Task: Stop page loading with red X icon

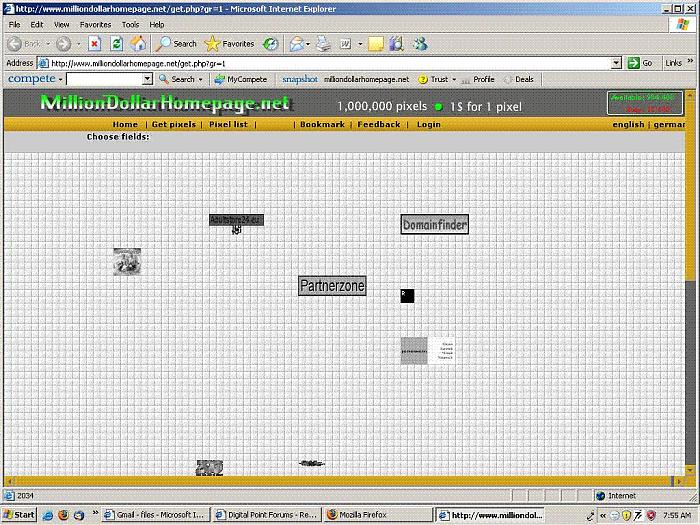Action: click(94, 44)
